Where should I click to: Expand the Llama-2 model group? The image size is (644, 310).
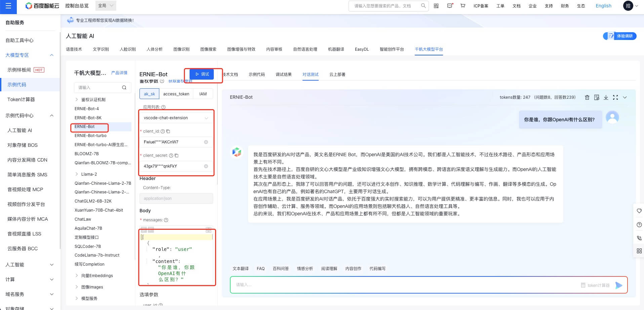point(77,174)
